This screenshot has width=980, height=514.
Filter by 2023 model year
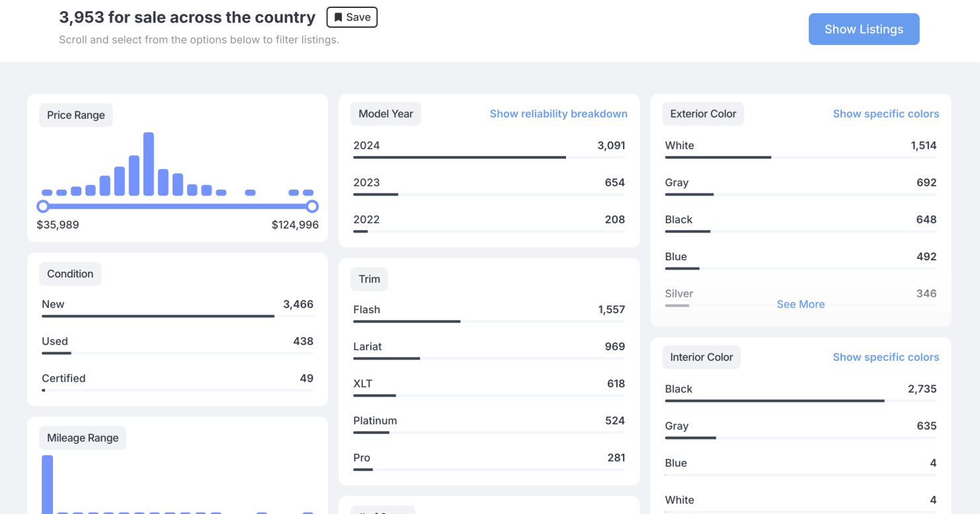[489, 183]
